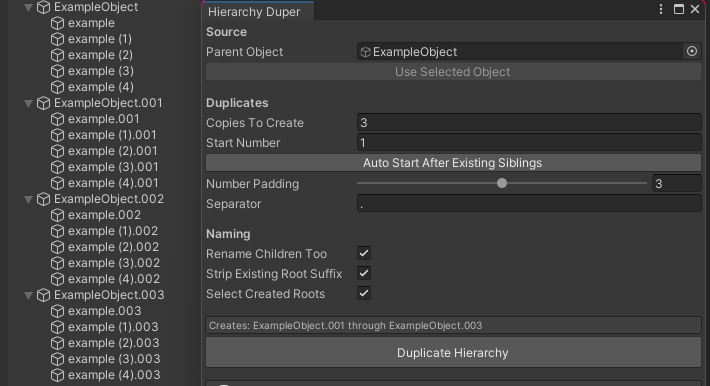Click the cube icon of ExampleObject.002
The height and width of the screenshot is (386, 710).
(x=43, y=199)
